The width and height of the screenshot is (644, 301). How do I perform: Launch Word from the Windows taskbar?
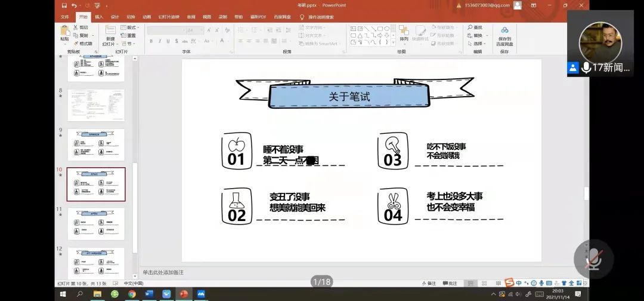click(x=149, y=294)
